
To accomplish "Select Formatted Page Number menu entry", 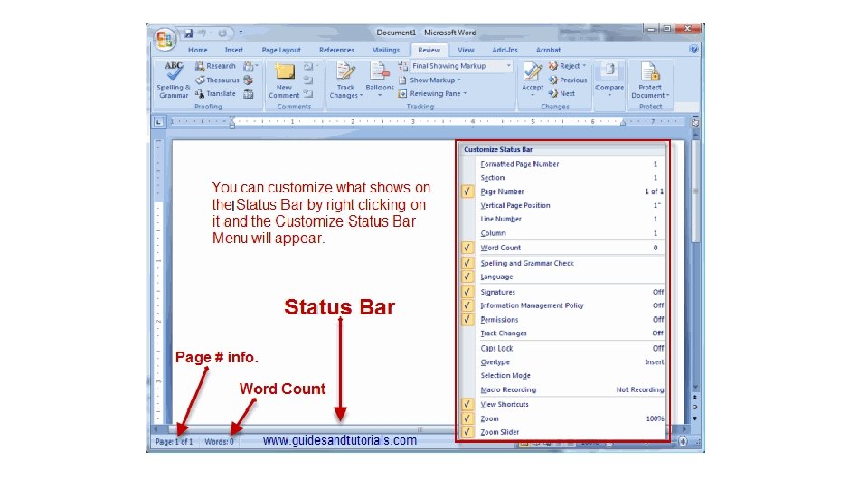I will (563, 164).
